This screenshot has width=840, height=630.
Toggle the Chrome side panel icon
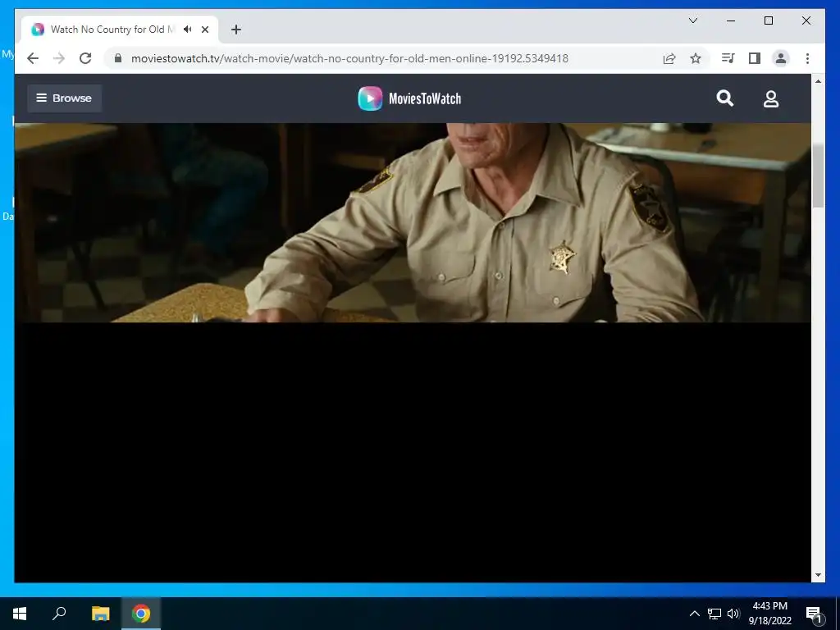pos(755,58)
